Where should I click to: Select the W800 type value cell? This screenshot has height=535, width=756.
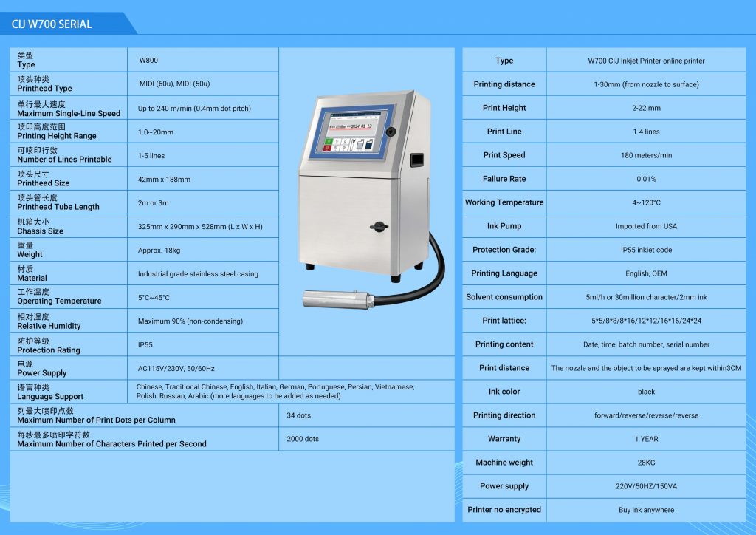148,61
